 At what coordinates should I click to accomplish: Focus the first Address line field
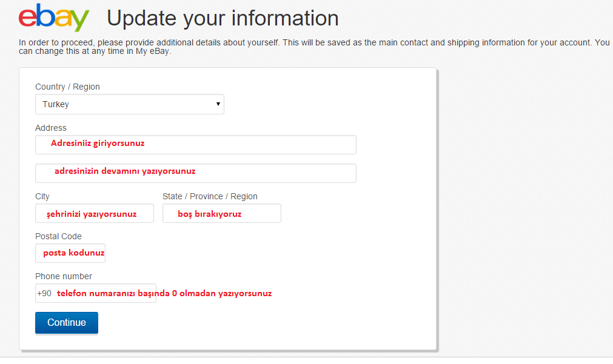[195, 145]
